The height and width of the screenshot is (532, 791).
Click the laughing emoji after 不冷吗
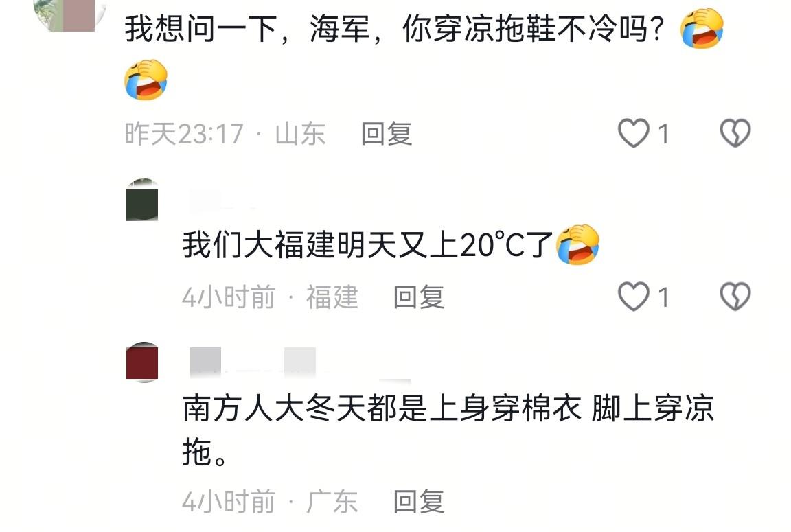[x=702, y=28]
